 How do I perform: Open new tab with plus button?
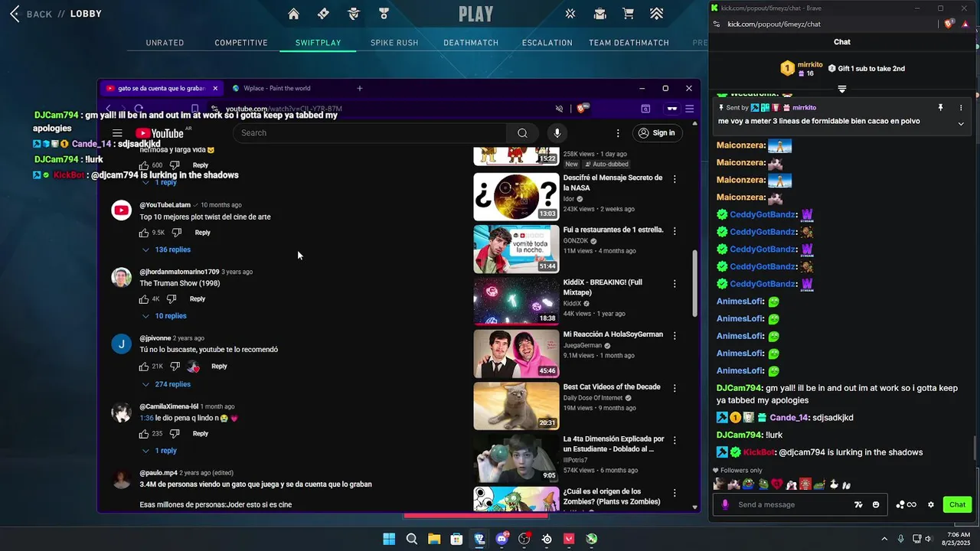pyautogui.click(x=359, y=89)
